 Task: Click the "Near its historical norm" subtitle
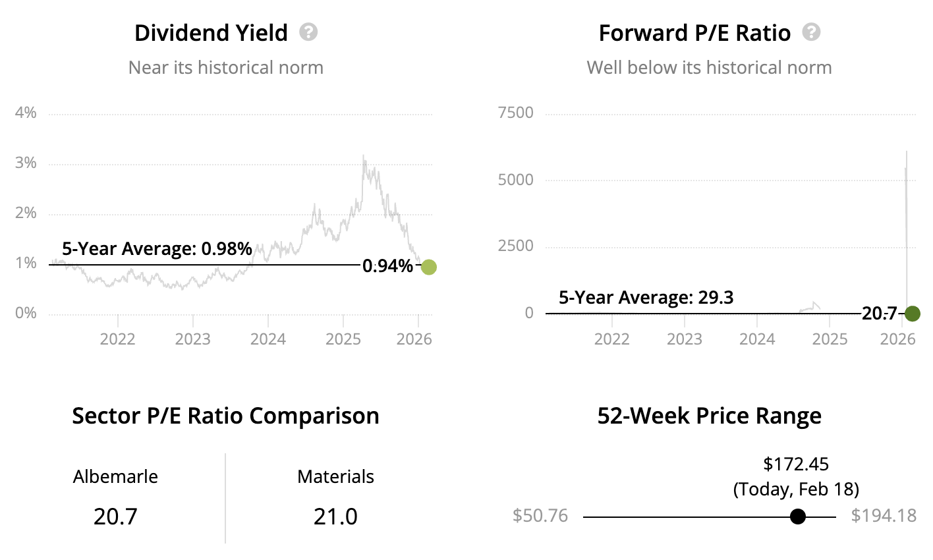[x=225, y=68]
